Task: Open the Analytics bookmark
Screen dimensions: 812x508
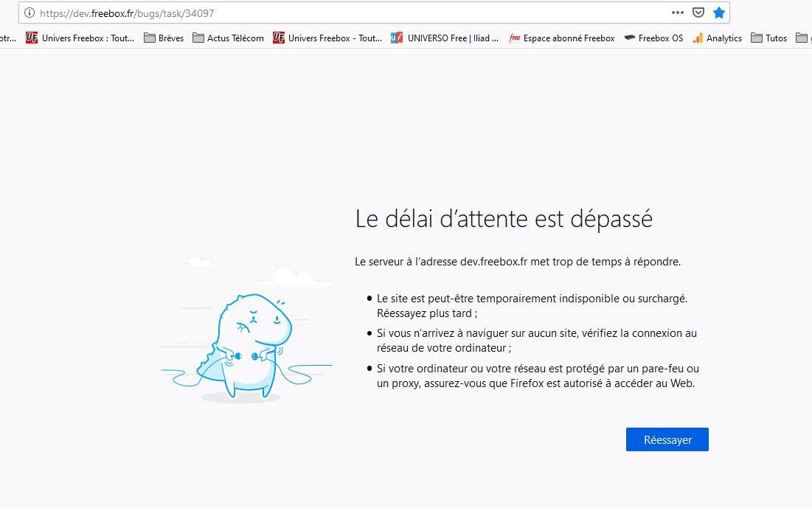Action: (x=717, y=38)
